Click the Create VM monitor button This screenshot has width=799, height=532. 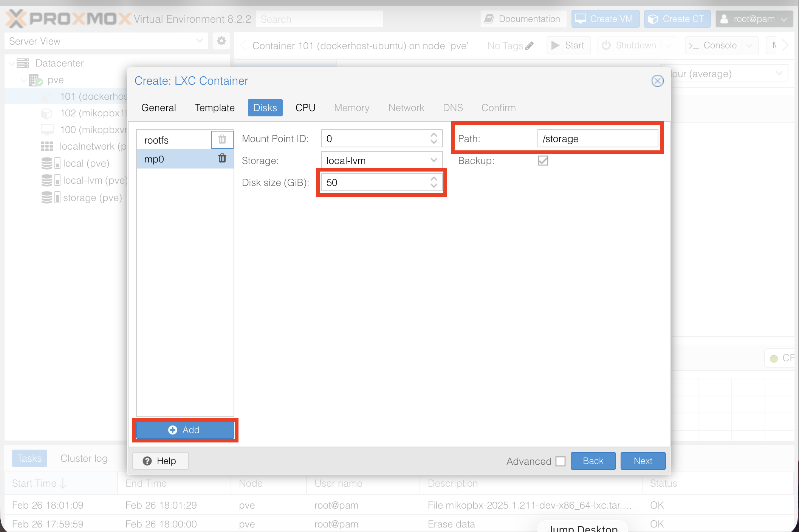pos(605,19)
